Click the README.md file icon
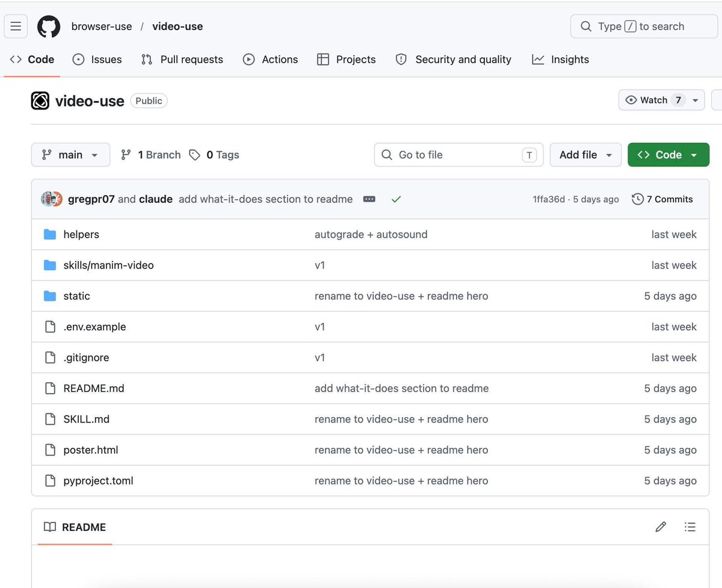 pyautogui.click(x=51, y=388)
